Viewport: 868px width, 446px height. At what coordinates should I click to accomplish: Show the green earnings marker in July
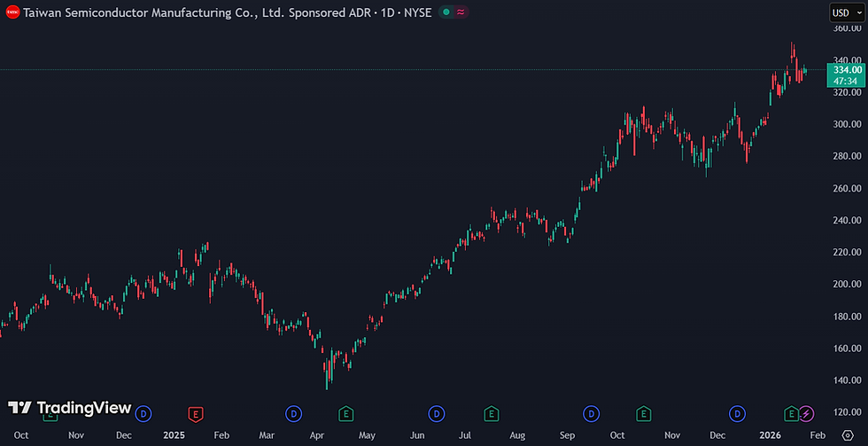[x=491, y=413]
